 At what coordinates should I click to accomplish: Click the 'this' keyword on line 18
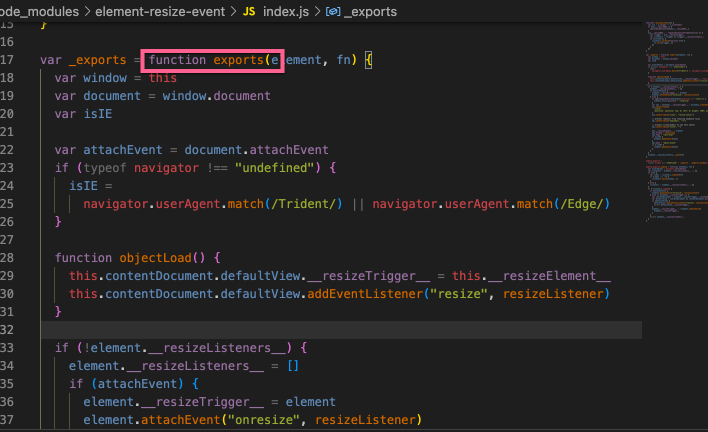[163, 78]
